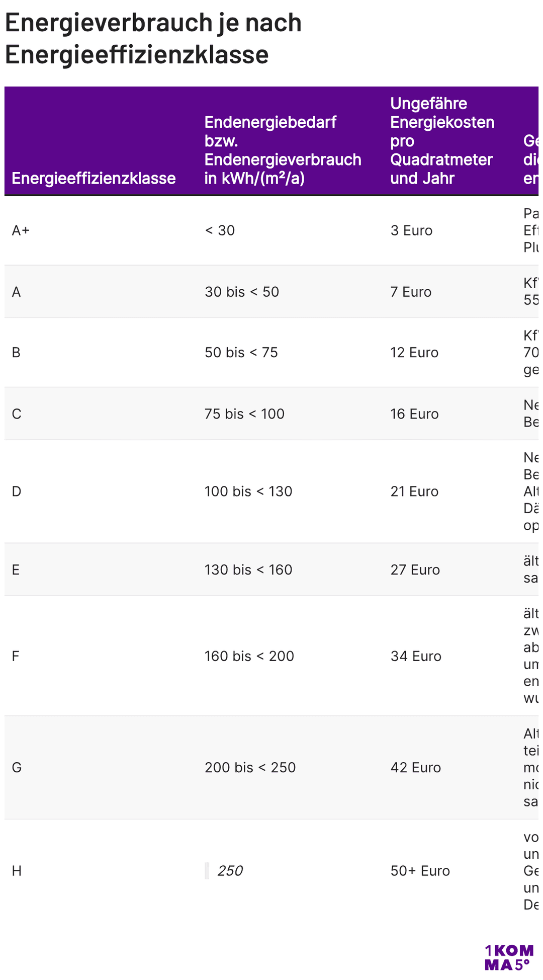Click the italic 250 blockquote value

(230, 871)
